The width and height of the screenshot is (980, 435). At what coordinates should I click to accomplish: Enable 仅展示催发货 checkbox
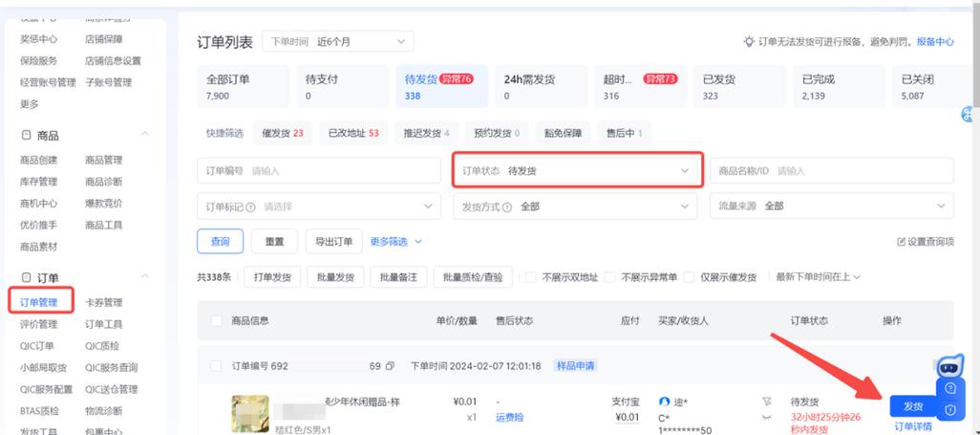[690, 277]
